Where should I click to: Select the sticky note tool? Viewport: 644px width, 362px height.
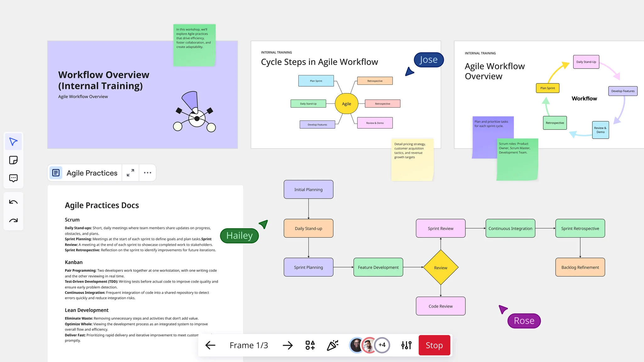tap(13, 160)
